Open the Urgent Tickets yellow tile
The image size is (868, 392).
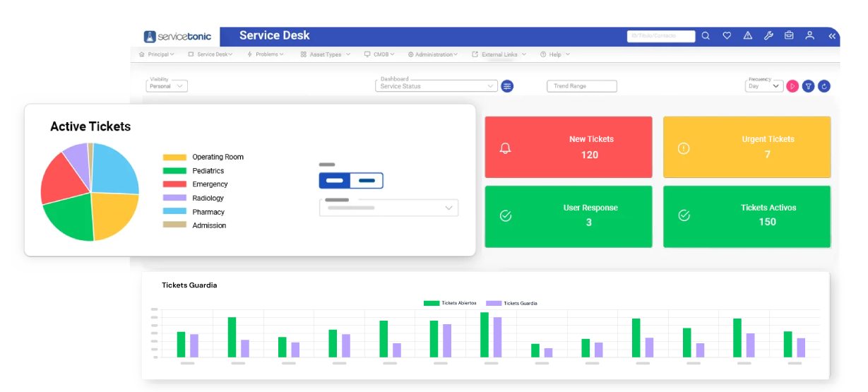point(747,147)
